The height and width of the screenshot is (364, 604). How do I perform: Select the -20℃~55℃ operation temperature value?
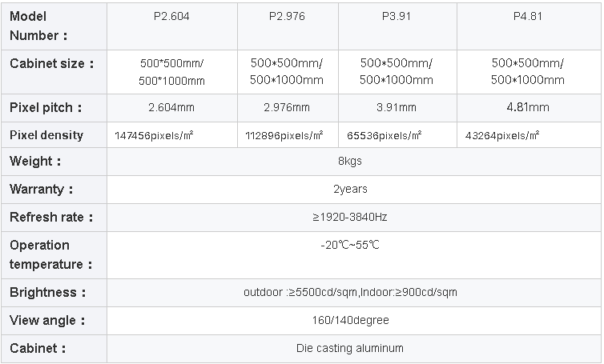pos(350,245)
